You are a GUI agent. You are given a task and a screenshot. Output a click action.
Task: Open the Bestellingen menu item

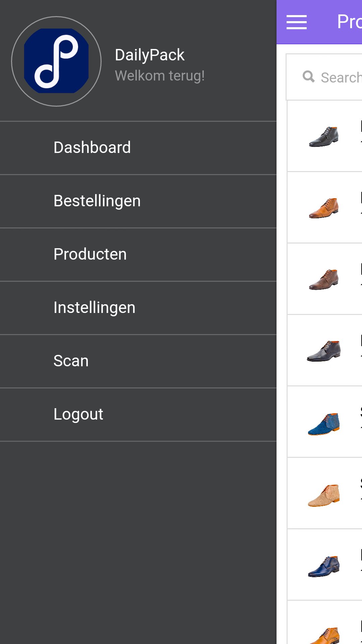pos(97,201)
